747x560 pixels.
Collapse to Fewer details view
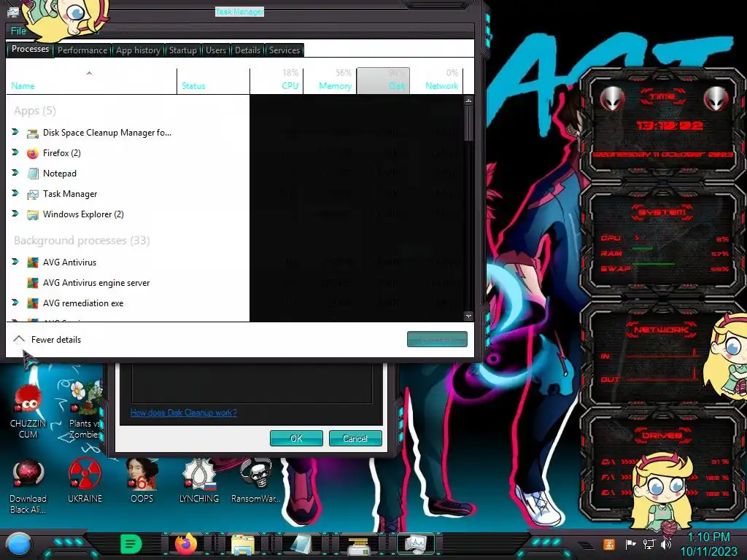pos(47,340)
